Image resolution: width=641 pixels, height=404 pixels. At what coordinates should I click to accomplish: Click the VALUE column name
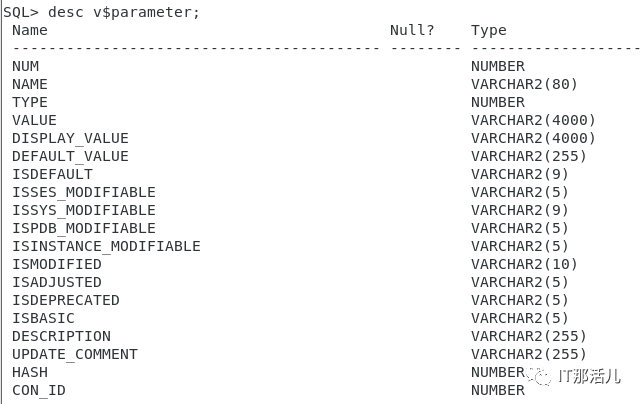tap(34, 120)
